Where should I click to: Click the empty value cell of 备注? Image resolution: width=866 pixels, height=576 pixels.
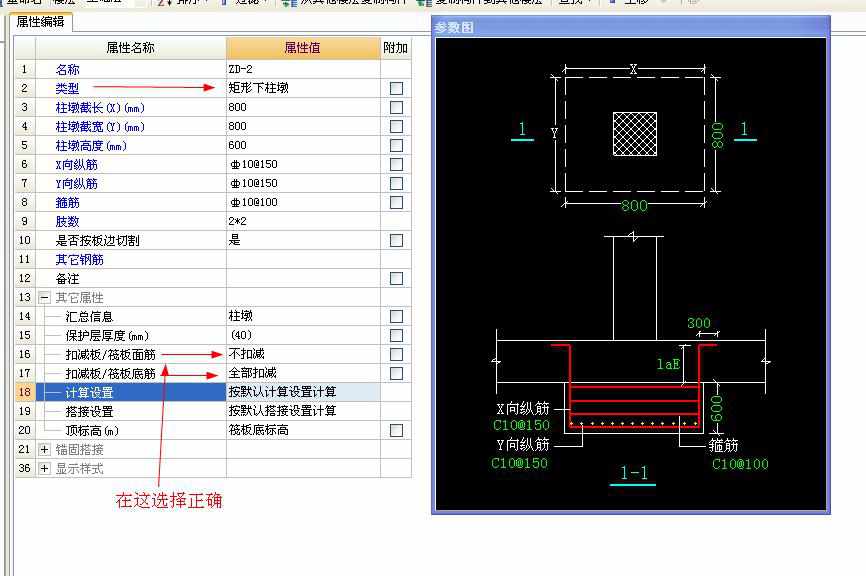click(303, 278)
